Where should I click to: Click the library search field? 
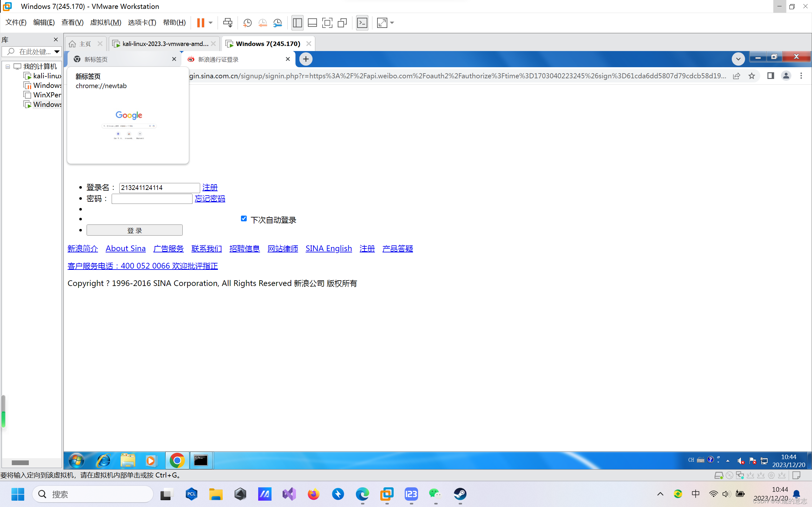31,52
